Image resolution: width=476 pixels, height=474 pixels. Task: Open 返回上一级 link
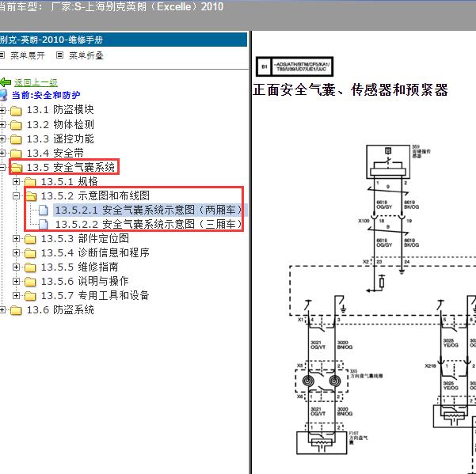pos(36,82)
